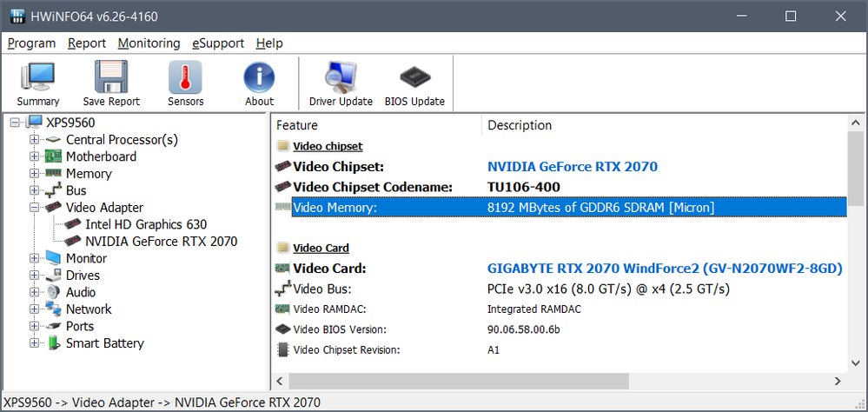Collapse the Video Adapter node
This screenshot has height=412, width=868.
pyautogui.click(x=35, y=208)
